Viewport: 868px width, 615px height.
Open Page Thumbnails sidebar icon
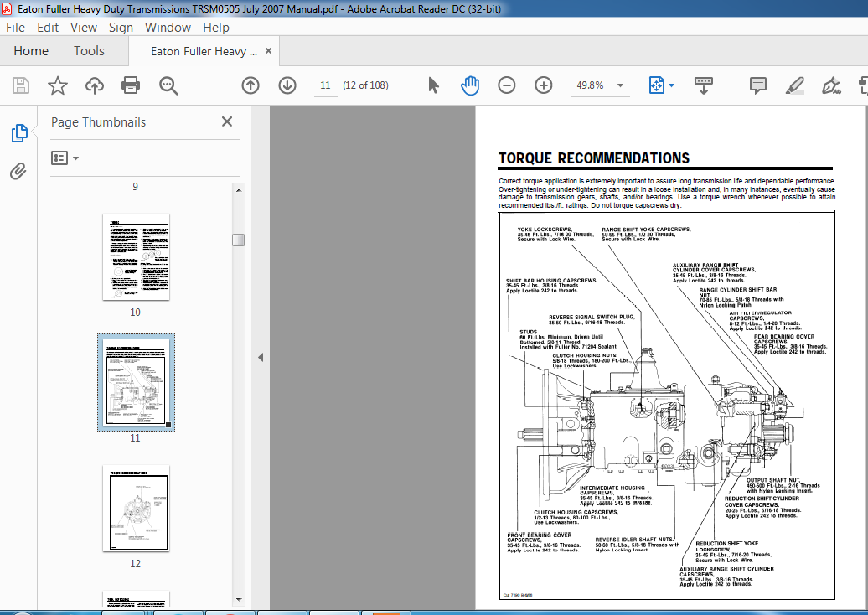click(x=19, y=133)
